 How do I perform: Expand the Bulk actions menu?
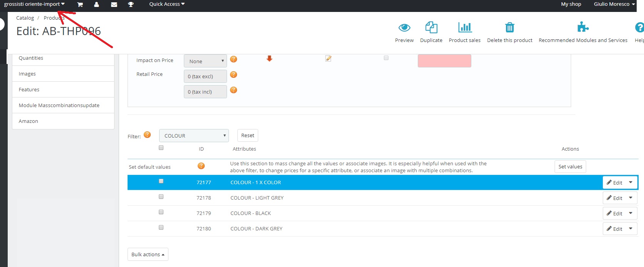coord(148,254)
